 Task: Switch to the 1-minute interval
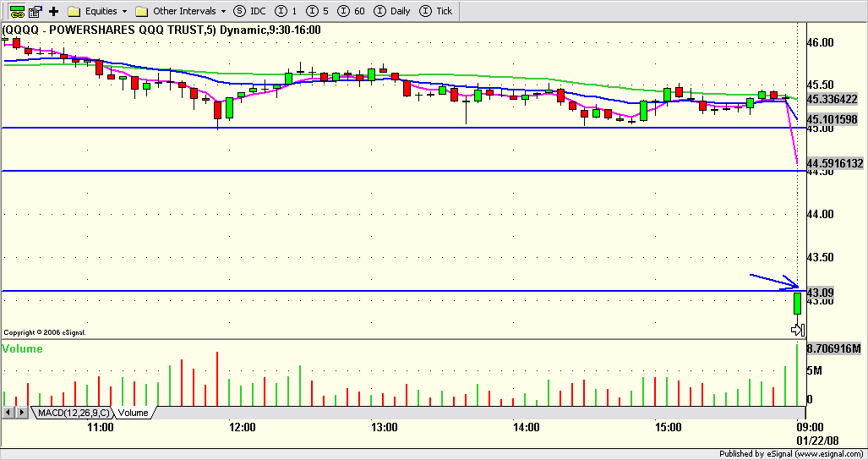point(287,10)
